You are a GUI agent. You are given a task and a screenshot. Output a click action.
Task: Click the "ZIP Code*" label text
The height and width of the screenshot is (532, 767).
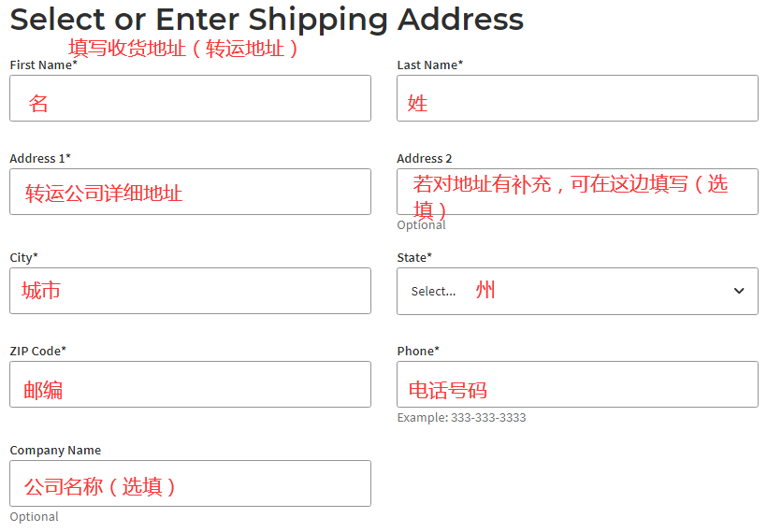click(x=37, y=351)
